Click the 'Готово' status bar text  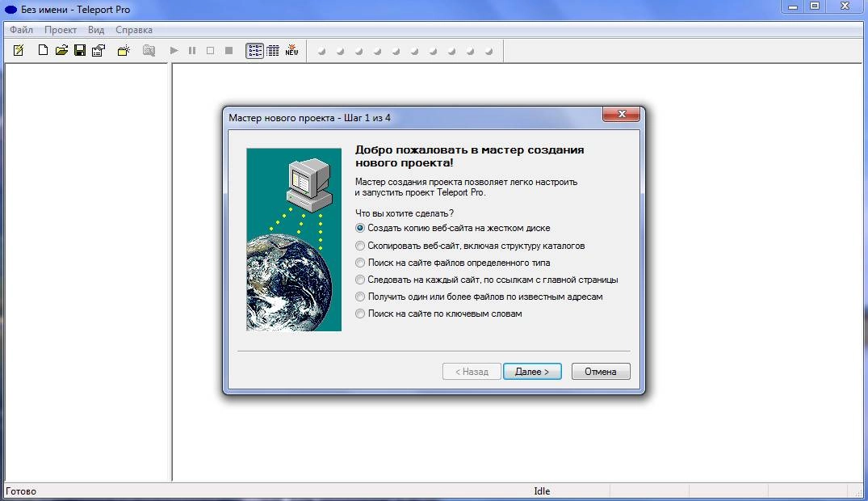click(x=21, y=491)
